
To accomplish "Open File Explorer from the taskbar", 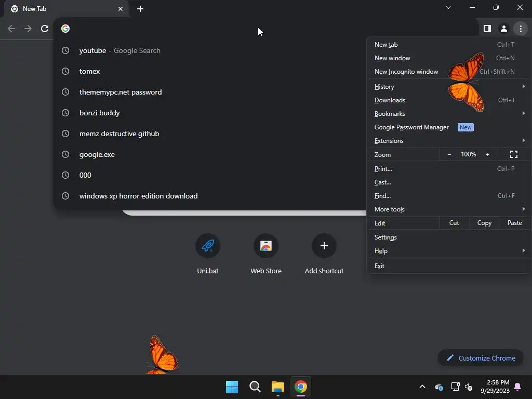I will pyautogui.click(x=278, y=387).
